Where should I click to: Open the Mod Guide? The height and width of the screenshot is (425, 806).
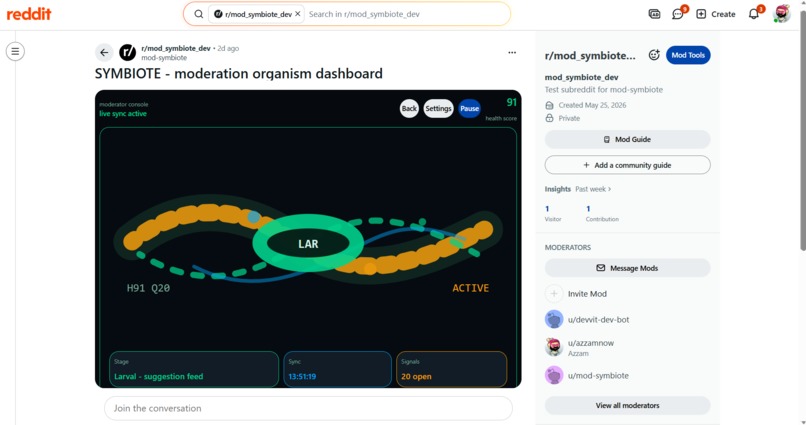point(628,139)
